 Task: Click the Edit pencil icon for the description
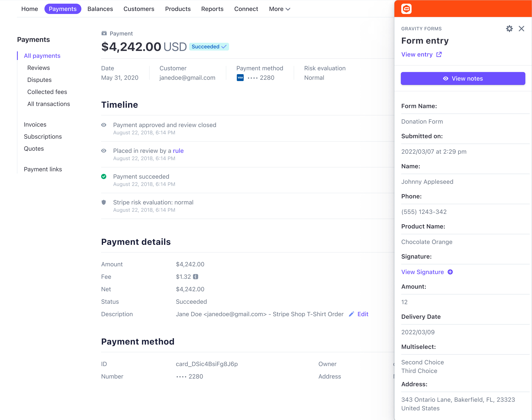[351, 314]
